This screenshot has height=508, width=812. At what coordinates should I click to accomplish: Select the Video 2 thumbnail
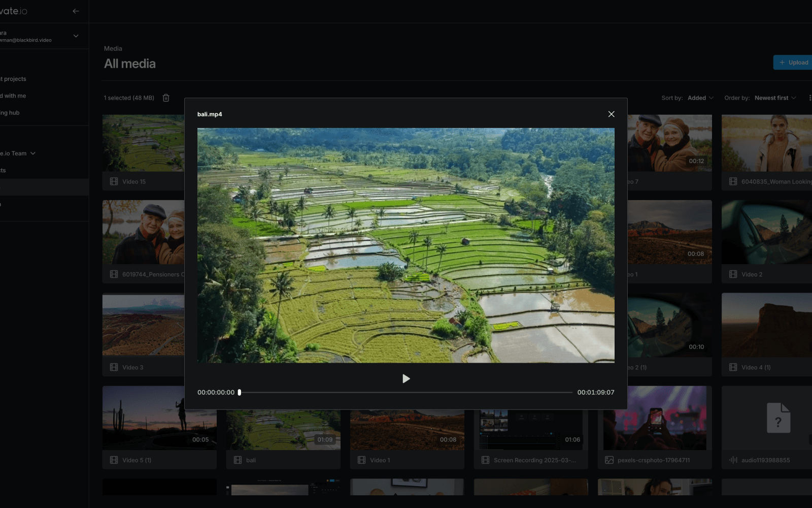[767, 232]
